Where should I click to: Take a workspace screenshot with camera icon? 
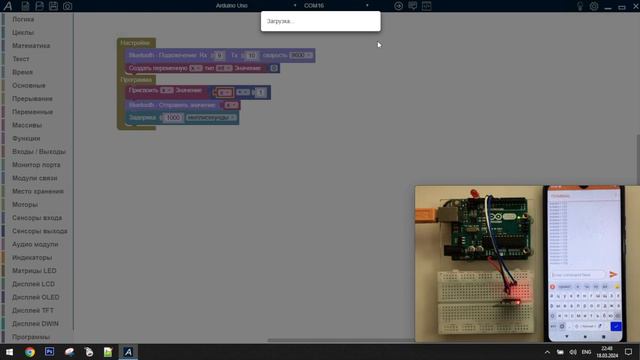(67, 6)
